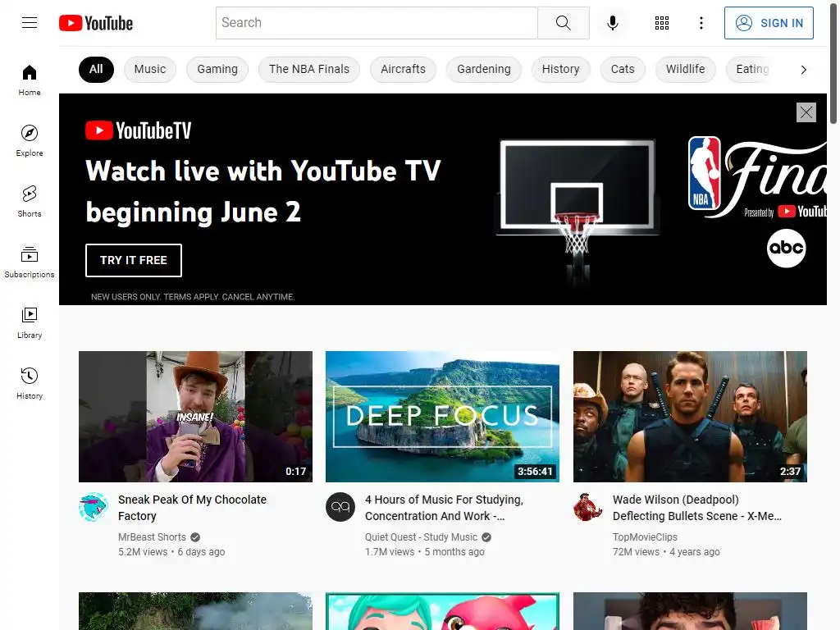Screen dimensions: 840x630
Task: Open Quiet Quest - Study Music channel link
Action: point(421,536)
